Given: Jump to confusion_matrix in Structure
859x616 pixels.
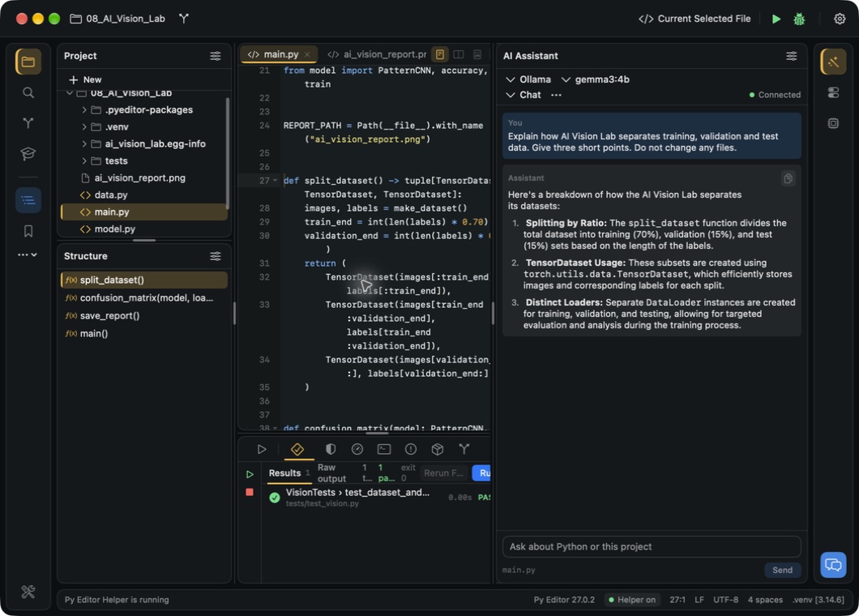Looking at the screenshot, I should (144, 297).
